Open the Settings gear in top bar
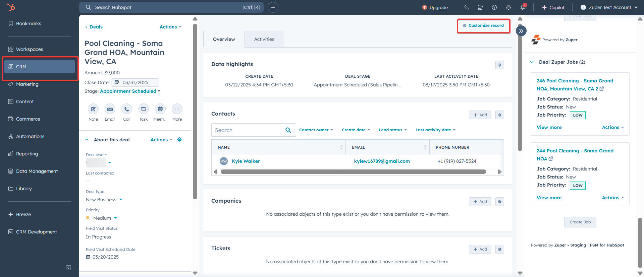Viewport: 644px width, 277px height. tap(508, 7)
